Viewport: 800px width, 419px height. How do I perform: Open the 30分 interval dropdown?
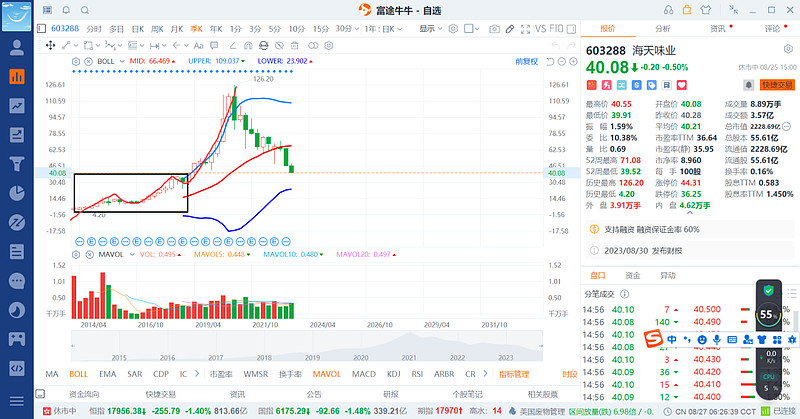click(x=347, y=29)
